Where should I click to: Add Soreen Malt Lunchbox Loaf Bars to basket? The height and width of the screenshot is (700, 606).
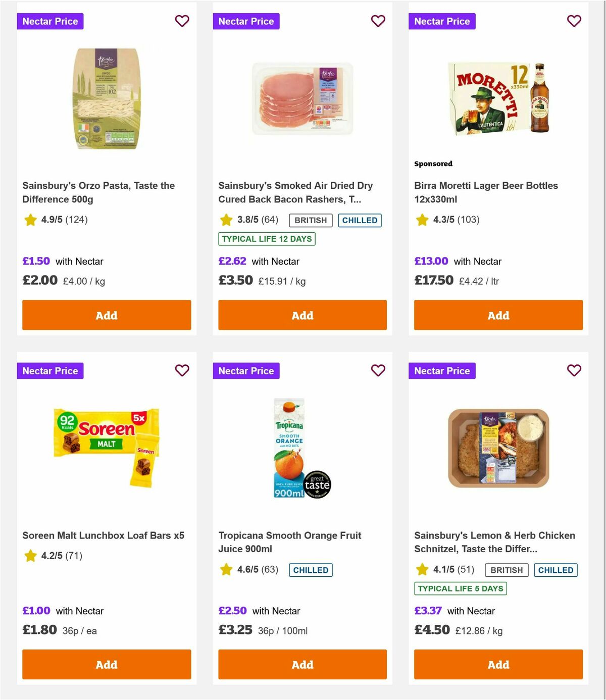[x=106, y=665]
